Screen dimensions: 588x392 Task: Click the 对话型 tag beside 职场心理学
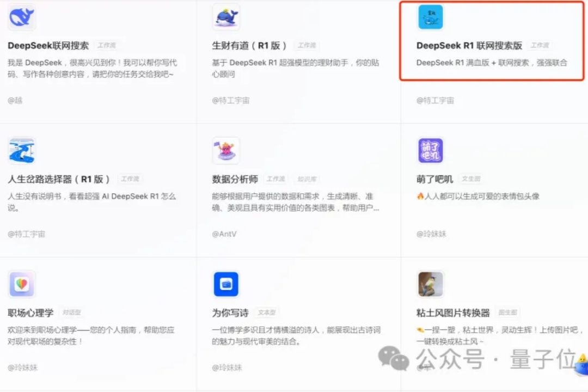point(72,313)
